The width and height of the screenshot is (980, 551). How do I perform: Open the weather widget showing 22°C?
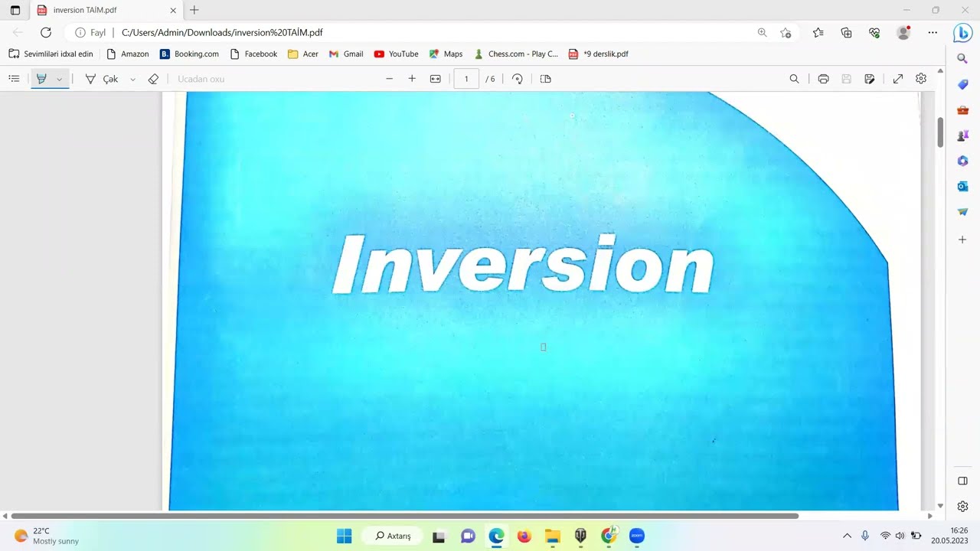[46, 536]
